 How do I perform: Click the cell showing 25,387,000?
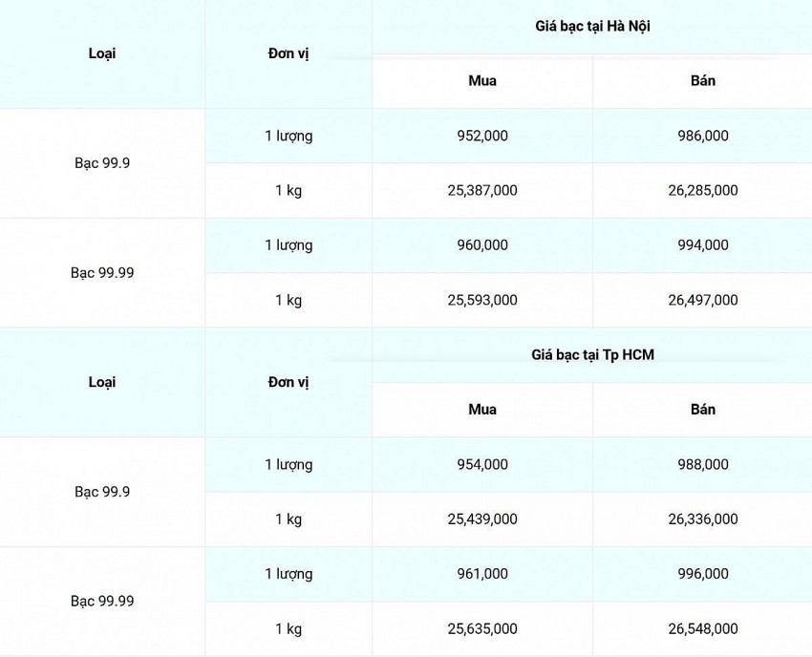482,190
